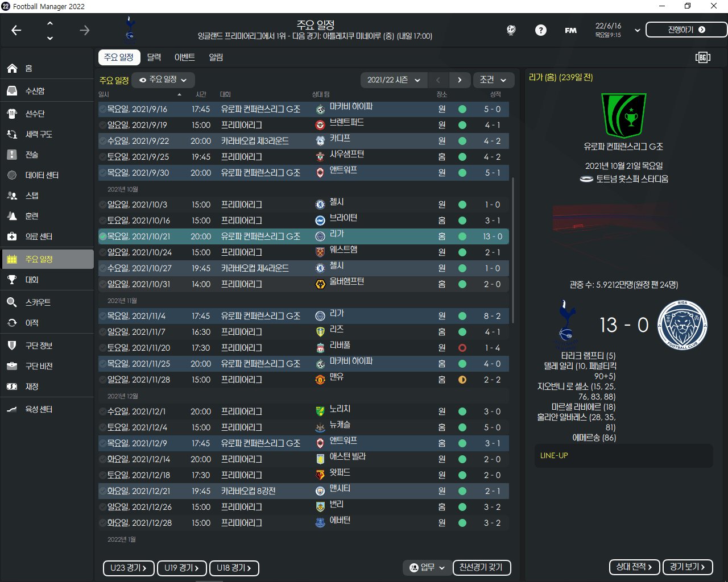This screenshot has height=582, width=728.
Task: Click the Riga club logo in match panel
Action: pyautogui.click(x=682, y=325)
